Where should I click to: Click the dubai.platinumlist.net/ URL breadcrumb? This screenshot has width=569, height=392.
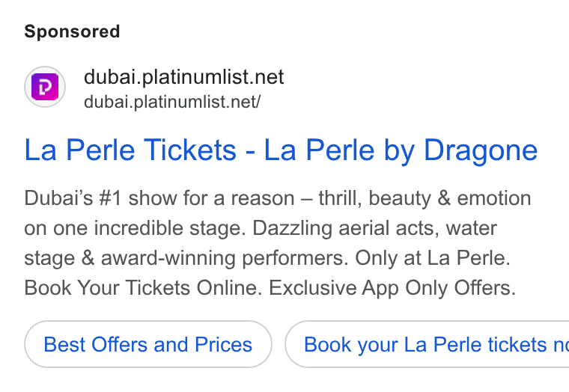pos(172,102)
